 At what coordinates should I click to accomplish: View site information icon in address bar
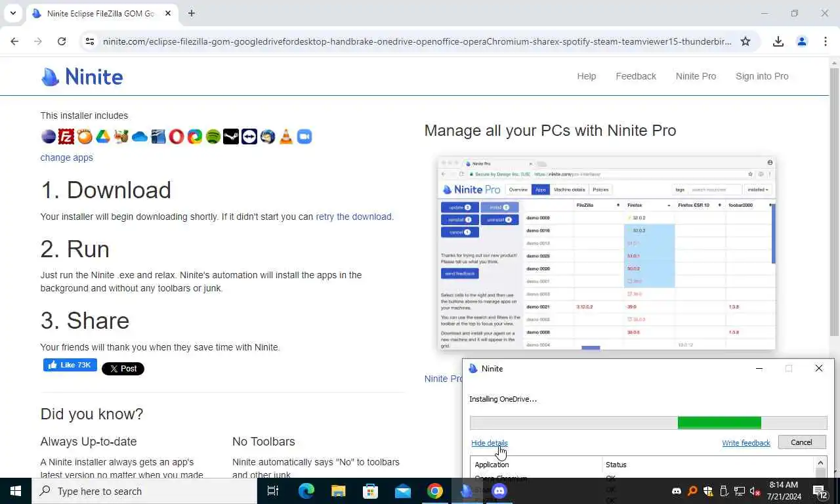(x=90, y=41)
